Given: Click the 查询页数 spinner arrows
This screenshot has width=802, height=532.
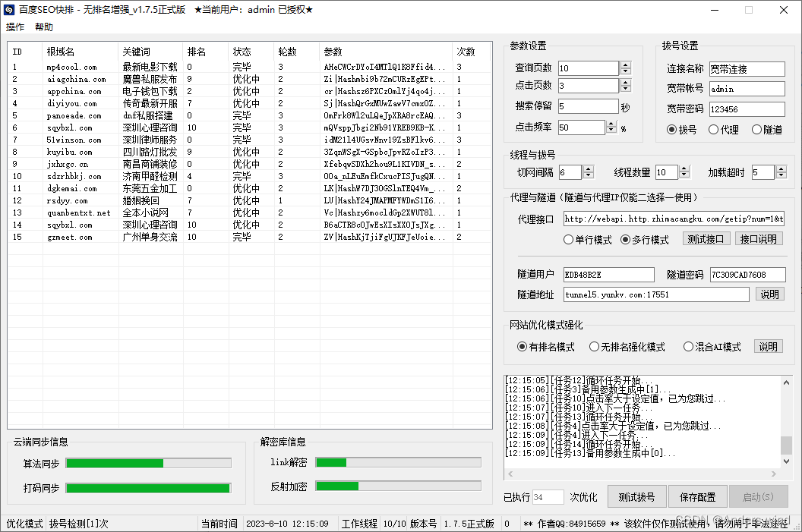Looking at the screenshot, I should pos(626,68).
